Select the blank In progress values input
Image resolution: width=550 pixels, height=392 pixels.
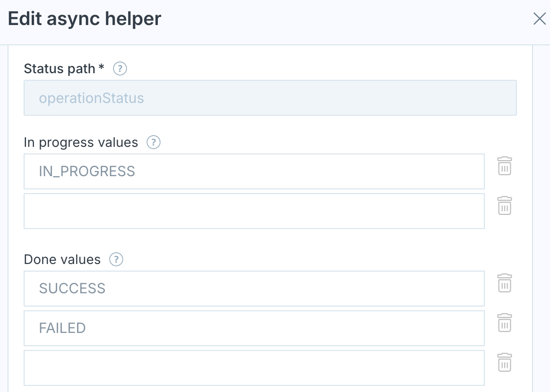point(254,211)
